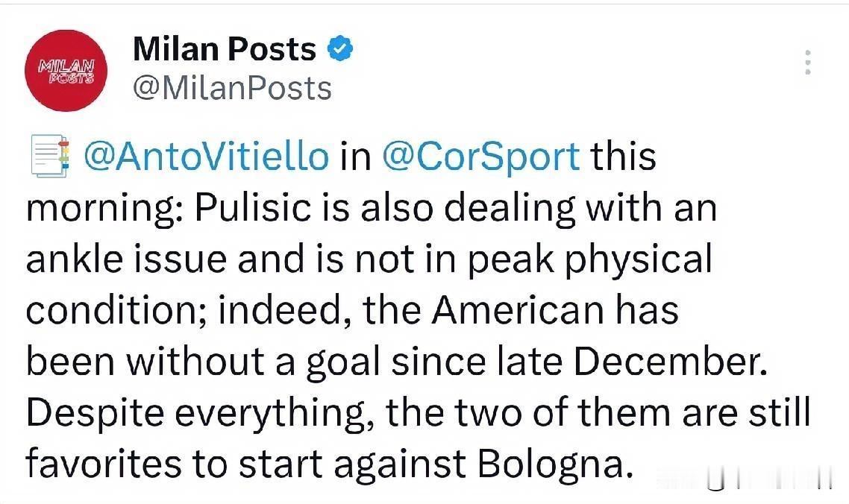This screenshot has height=504, width=849.
Task: Click the memo notepad emoji
Action: point(50,157)
